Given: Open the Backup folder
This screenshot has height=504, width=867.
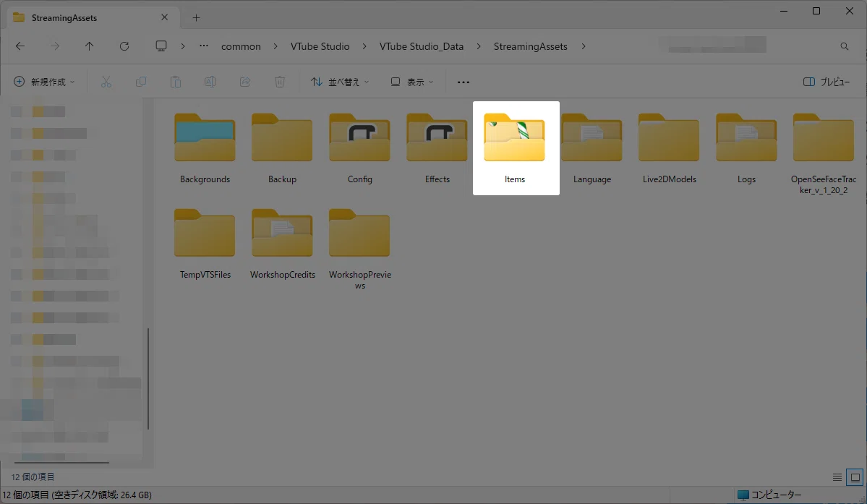Looking at the screenshot, I should [282, 148].
